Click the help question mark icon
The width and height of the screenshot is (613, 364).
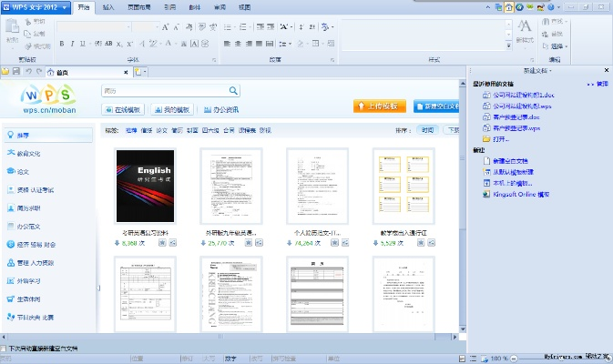click(x=551, y=7)
